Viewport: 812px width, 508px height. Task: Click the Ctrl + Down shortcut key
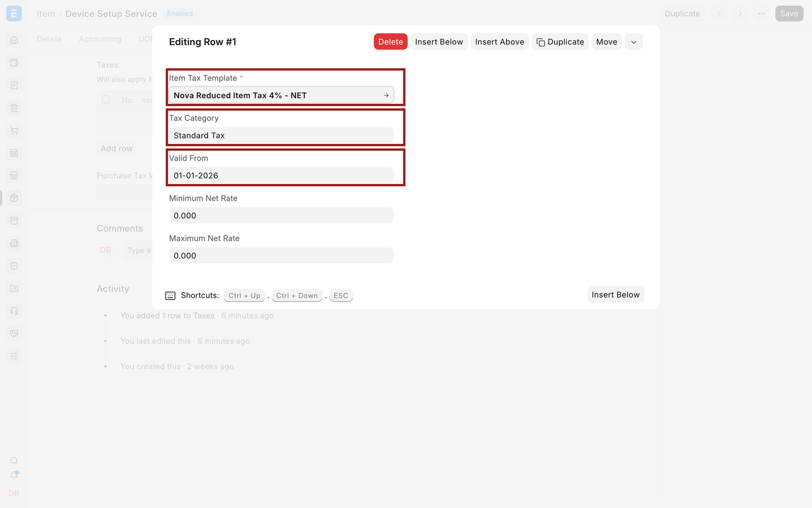(297, 296)
